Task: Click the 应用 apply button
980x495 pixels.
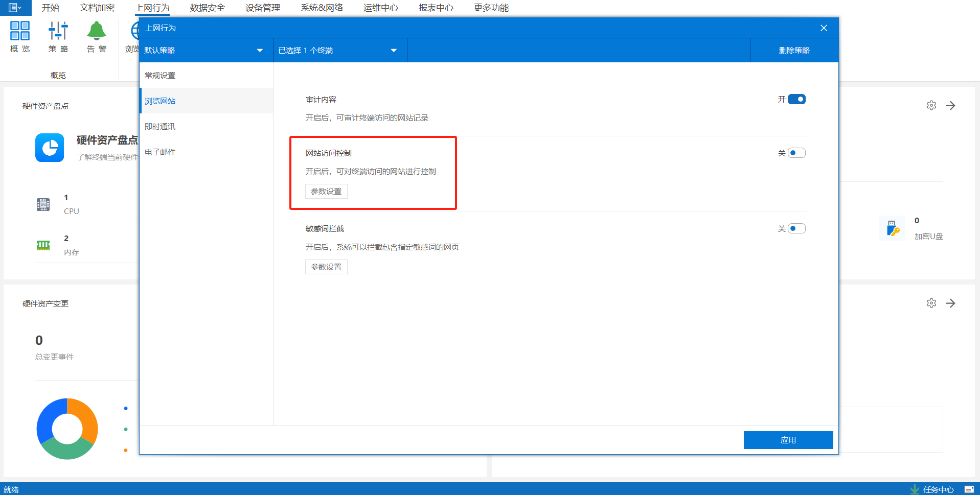Action: [x=788, y=440]
